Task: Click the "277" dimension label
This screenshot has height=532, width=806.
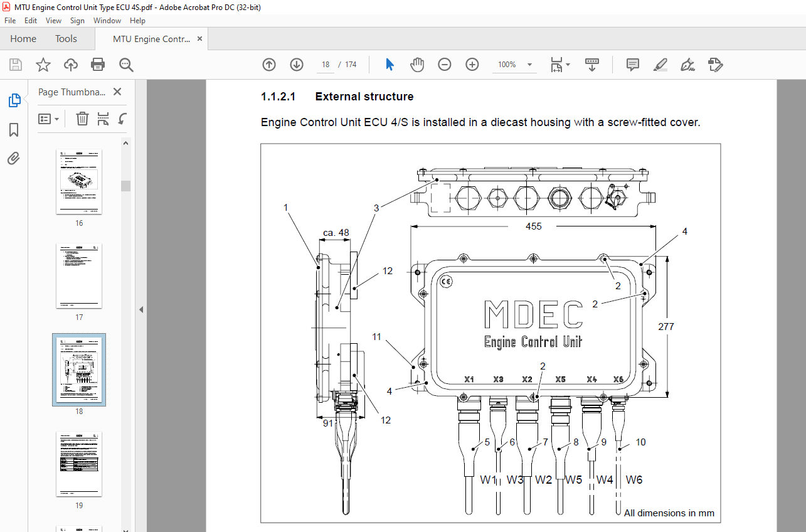Action: tap(666, 326)
